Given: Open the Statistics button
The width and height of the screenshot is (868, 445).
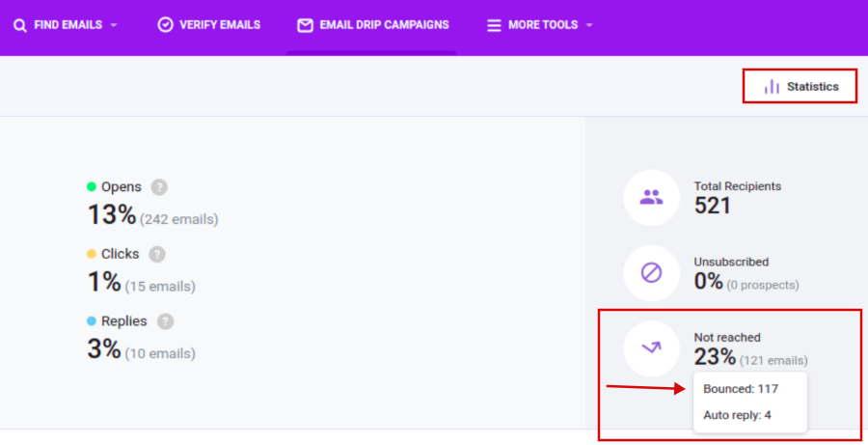Looking at the screenshot, I should coord(800,87).
